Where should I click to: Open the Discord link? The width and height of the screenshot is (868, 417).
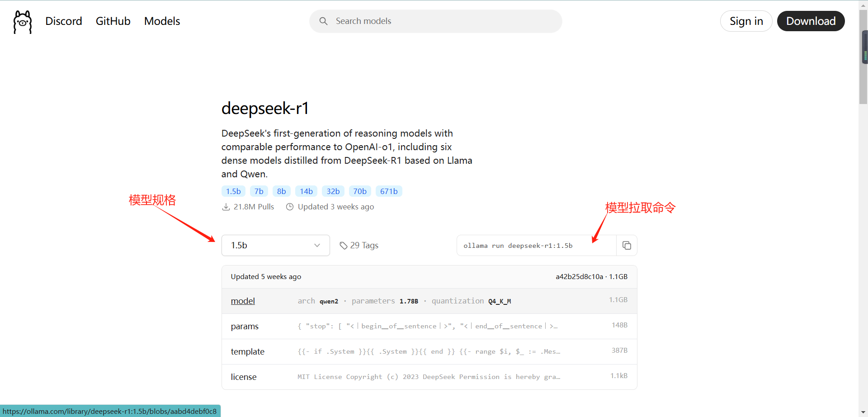click(x=64, y=21)
